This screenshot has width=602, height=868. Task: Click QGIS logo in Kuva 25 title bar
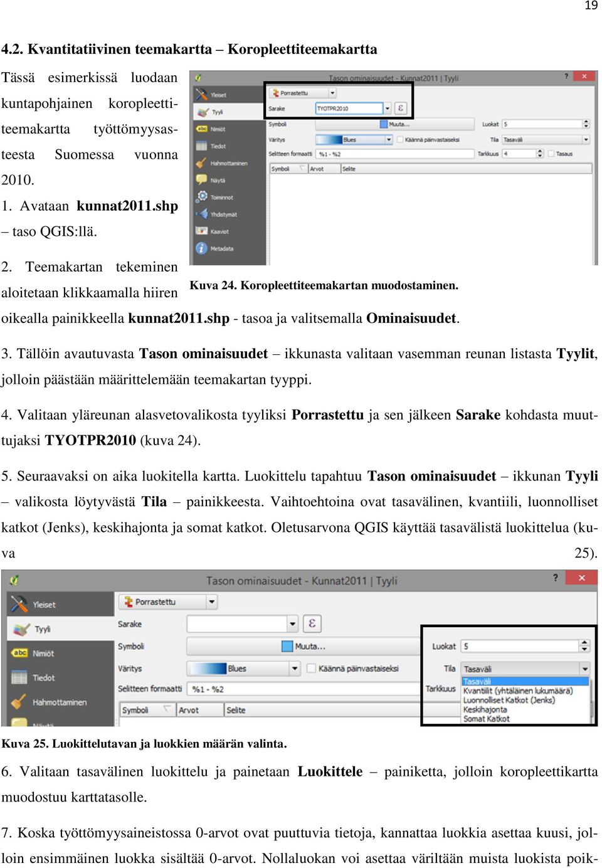point(14,580)
